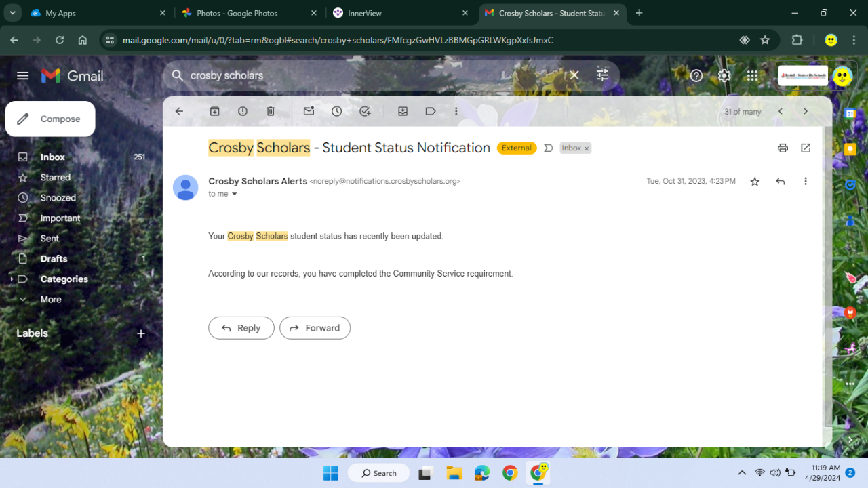Show advanced search options

pos(602,75)
